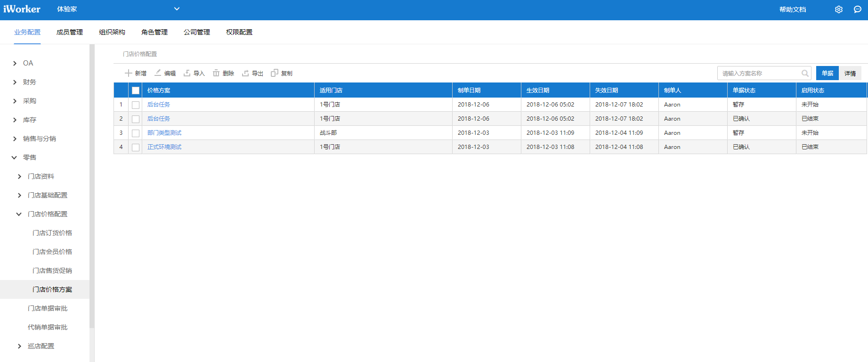Open the 体验家 dropdown arrow

pyautogui.click(x=177, y=9)
